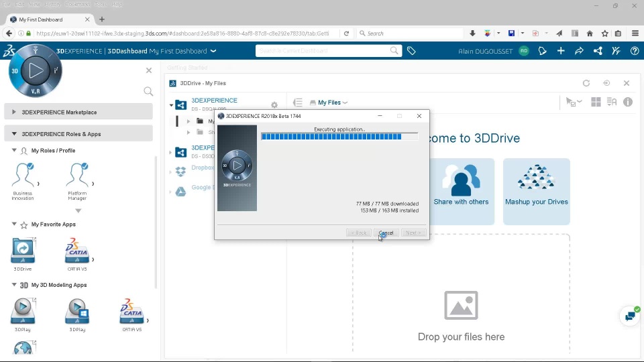
Task: Bookmark this page with star icon
Action: [x=604, y=34]
